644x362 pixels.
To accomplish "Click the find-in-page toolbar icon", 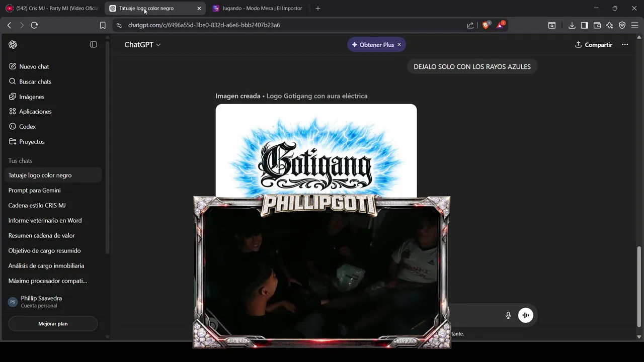I will click(552, 25).
